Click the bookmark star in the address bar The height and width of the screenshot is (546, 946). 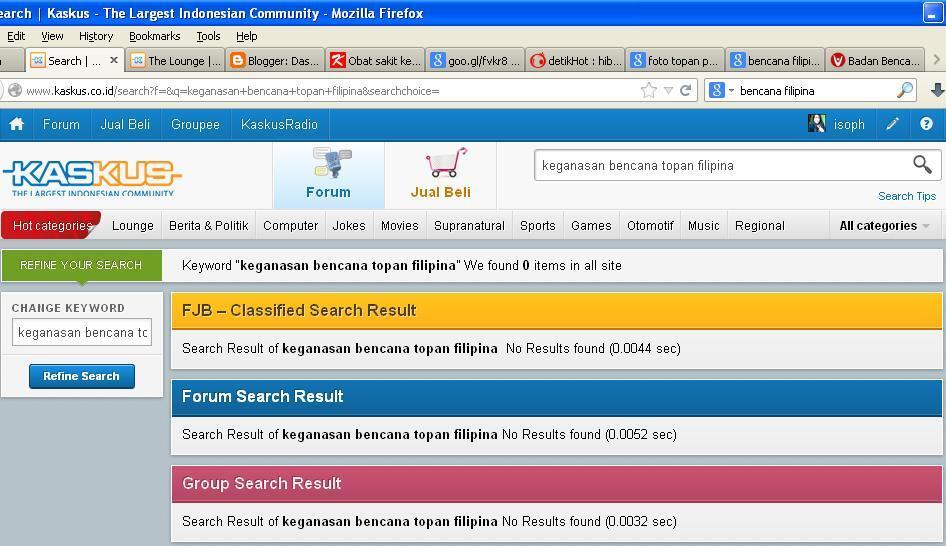[649, 90]
